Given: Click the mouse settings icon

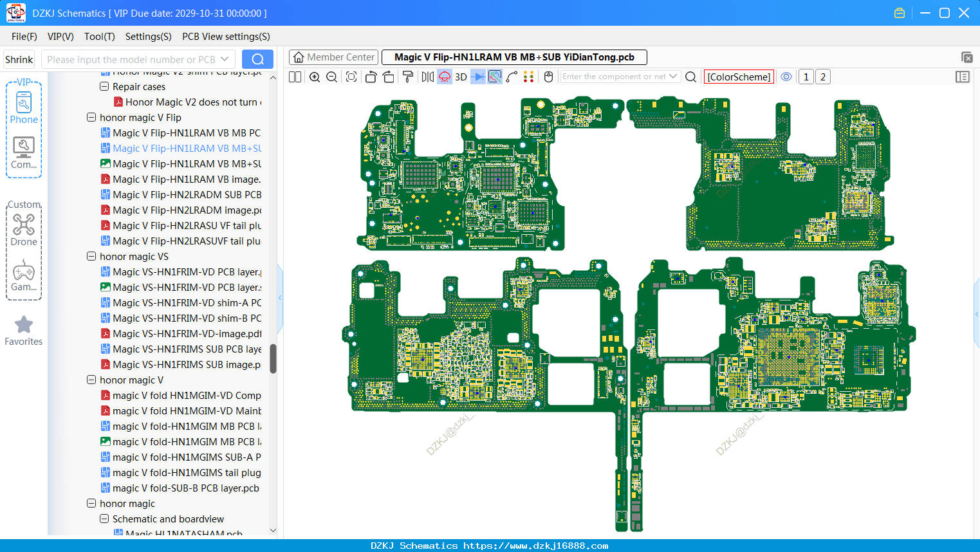Looking at the screenshot, I should [548, 77].
